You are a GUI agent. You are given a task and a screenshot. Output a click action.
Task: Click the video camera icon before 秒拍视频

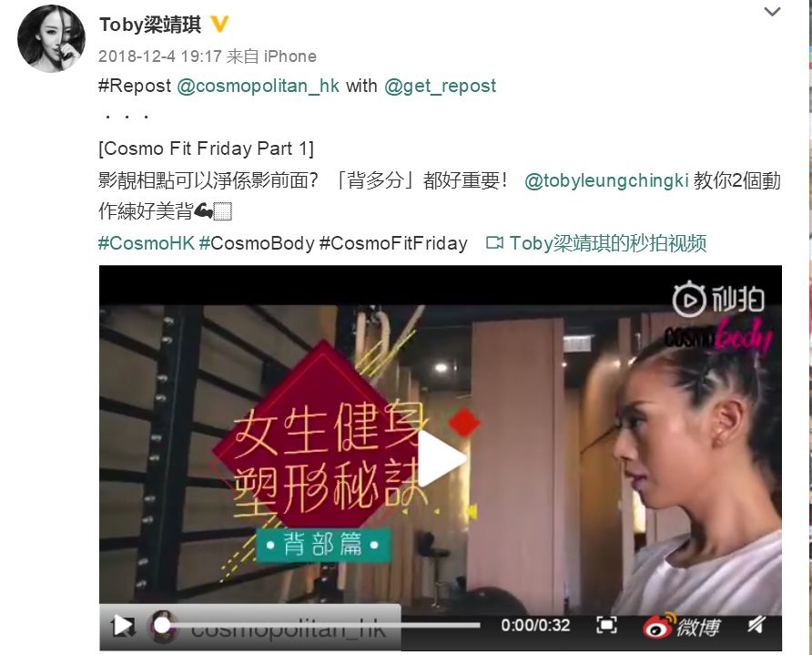(x=494, y=243)
